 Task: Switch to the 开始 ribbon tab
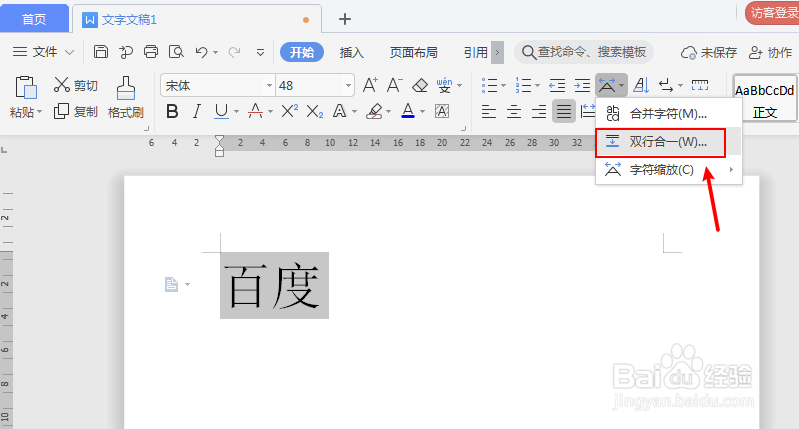(302, 52)
